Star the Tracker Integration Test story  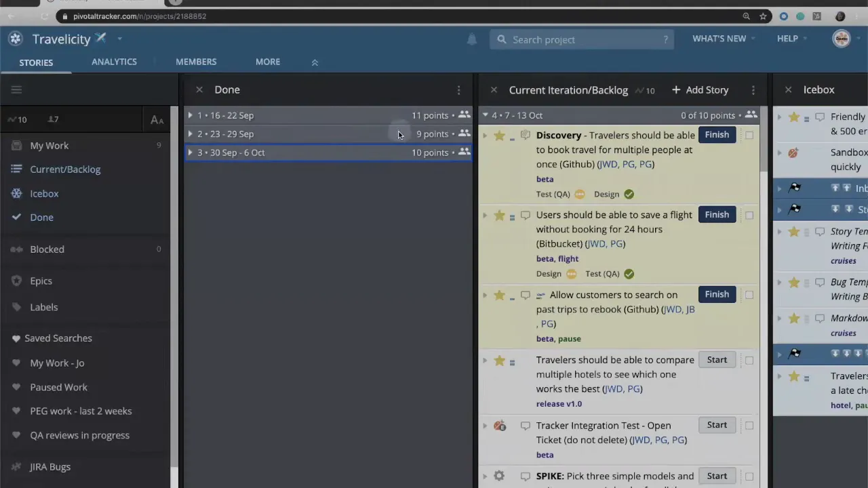pyautogui.click(x=499, y=425)
